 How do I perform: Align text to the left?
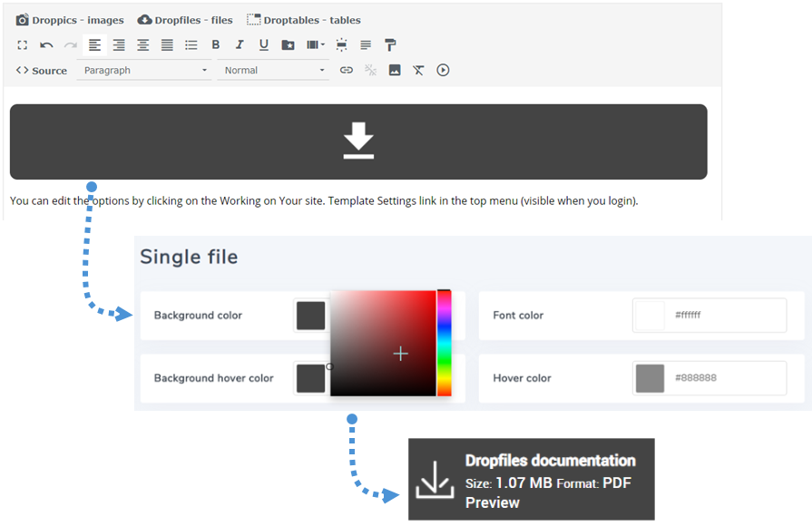click(x=94, y=45)
